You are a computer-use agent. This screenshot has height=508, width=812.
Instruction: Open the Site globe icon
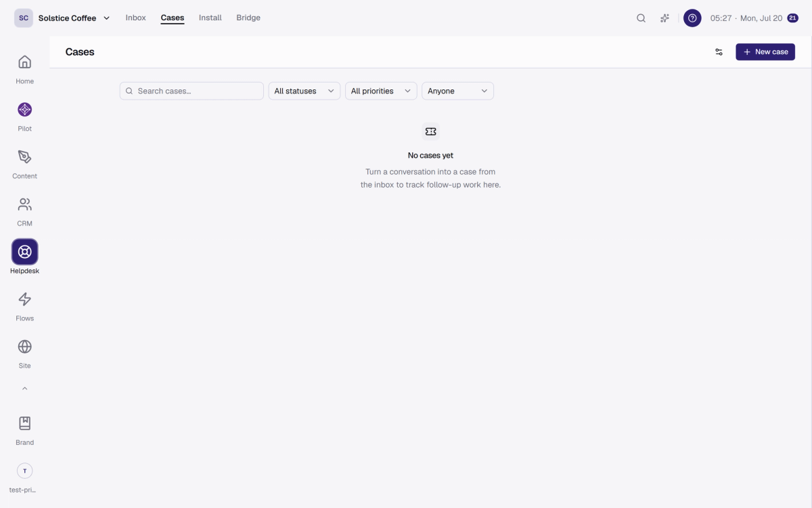(x=24, y=347)
